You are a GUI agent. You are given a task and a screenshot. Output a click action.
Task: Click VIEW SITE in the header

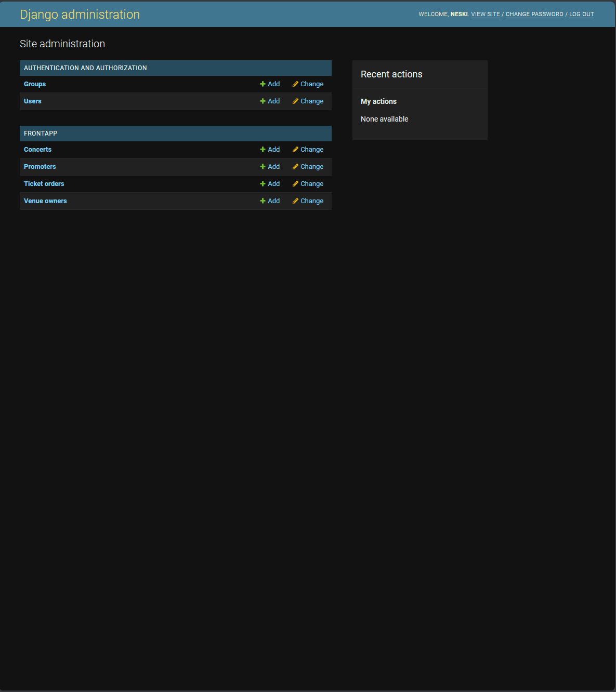485,14
